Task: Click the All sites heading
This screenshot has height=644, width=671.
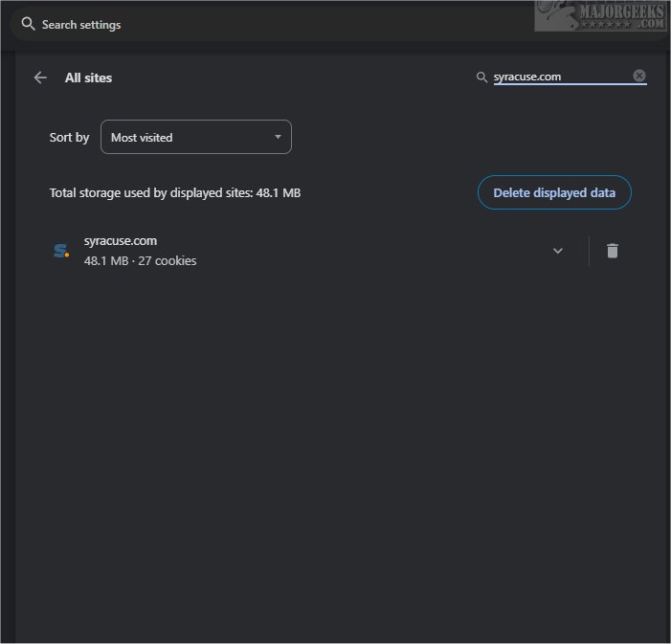Action: point(88,78)
